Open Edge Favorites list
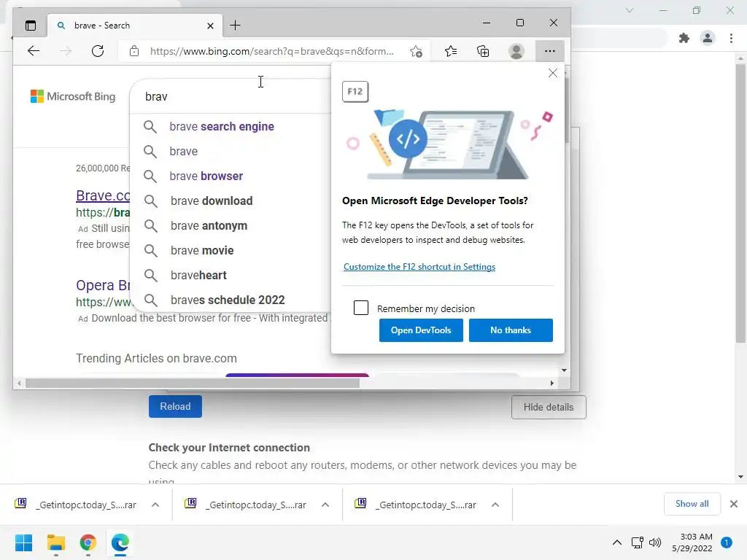Screen dimensions: 747x560 pyautogui.click(x=451, y=51)
